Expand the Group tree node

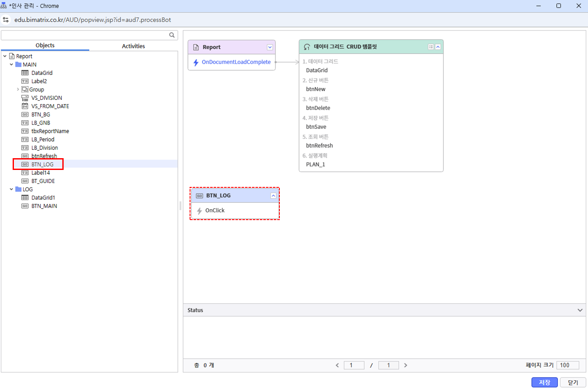coord(18,90)
